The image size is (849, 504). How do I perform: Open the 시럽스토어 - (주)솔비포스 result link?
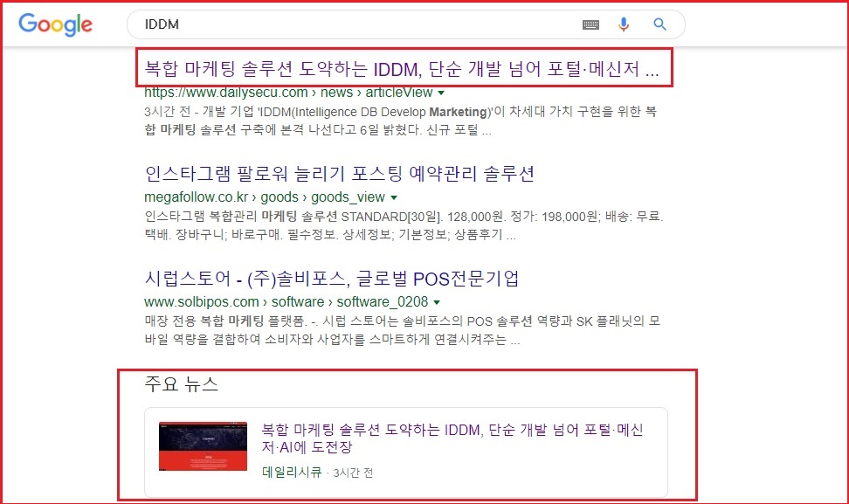pos(332,279)
